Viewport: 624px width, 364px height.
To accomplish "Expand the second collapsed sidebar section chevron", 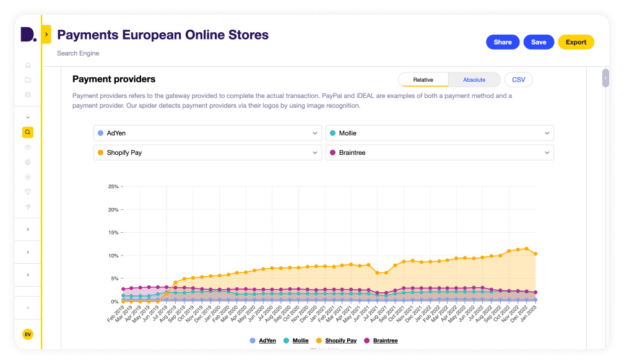I will pos(28,252).
